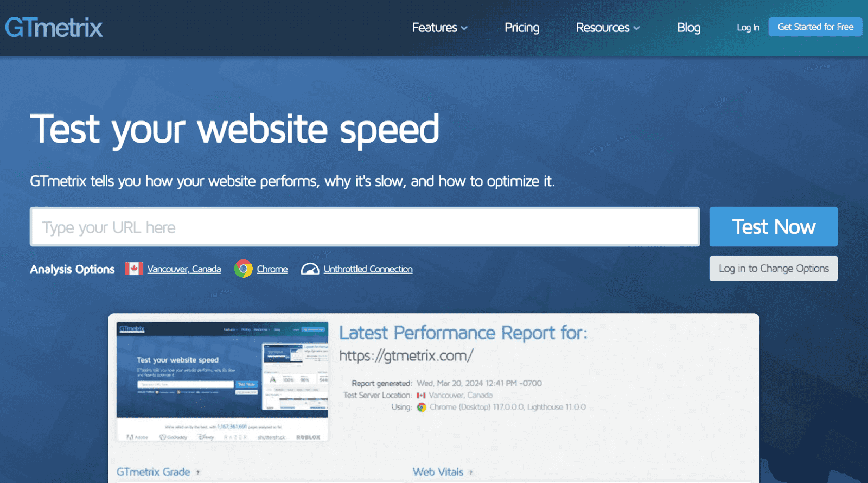
Task: Open the Unthrottled Connection link
Action: (368, 269)
